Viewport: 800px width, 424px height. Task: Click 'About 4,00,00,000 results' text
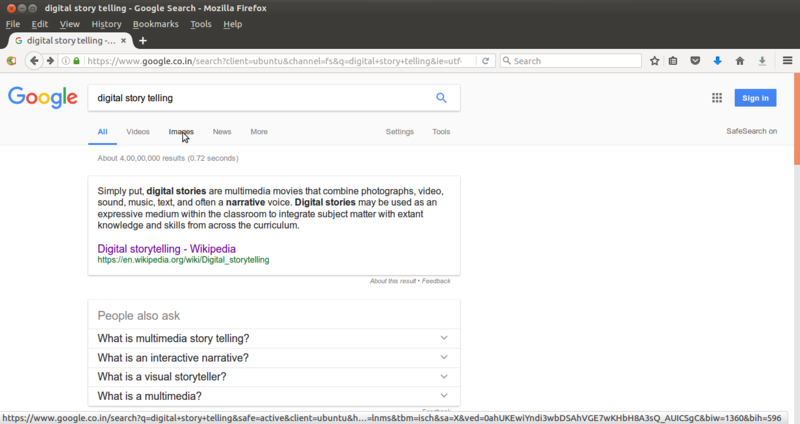pyautogui.click(x=141, y=158)
